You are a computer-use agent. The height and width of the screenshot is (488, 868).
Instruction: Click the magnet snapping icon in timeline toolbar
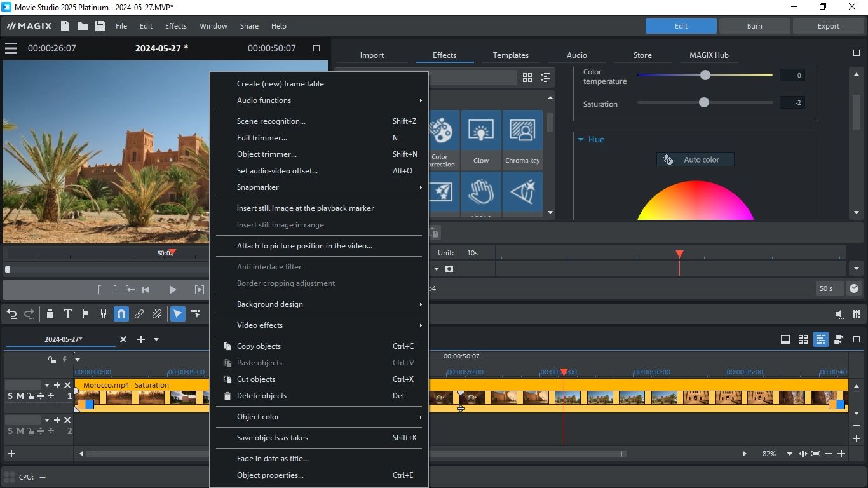[x=121, y=314]
